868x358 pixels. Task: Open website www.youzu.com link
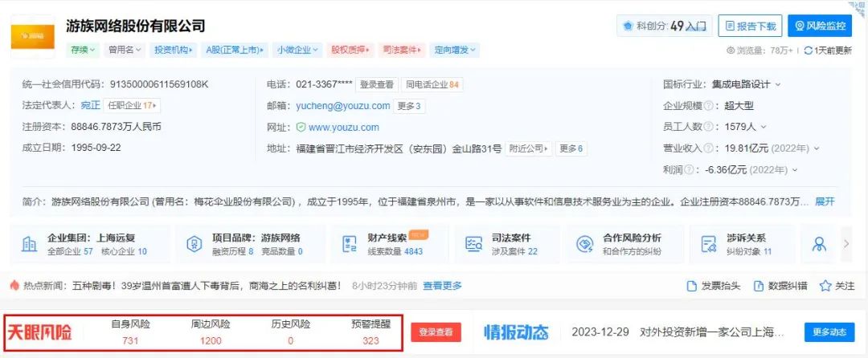pyautogui.click(x=344, y=127)
